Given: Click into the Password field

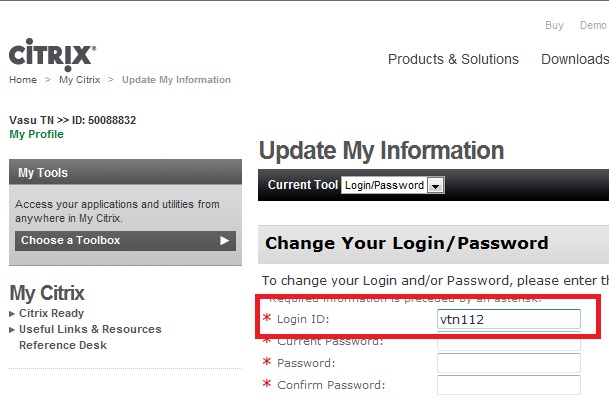Looking at the screenshot, I should 509,363.
